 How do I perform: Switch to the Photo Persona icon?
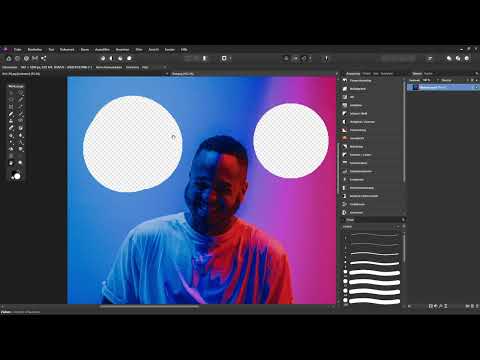click(x=9, y=58)
